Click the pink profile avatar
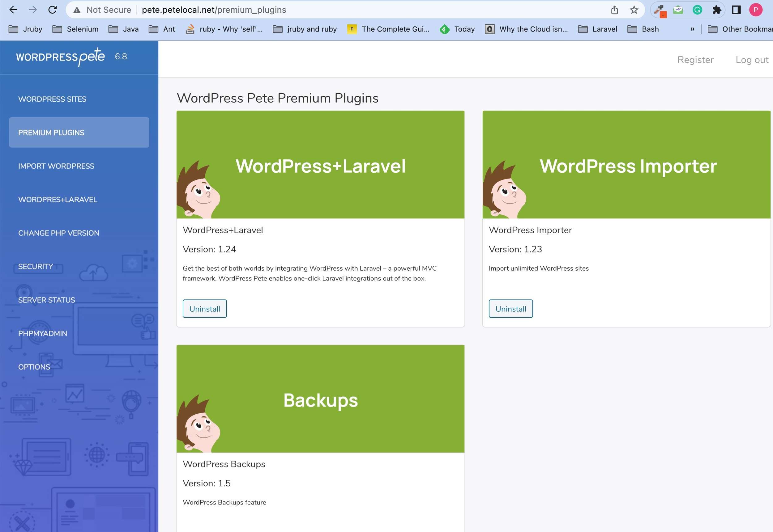 tap(756, 10)
